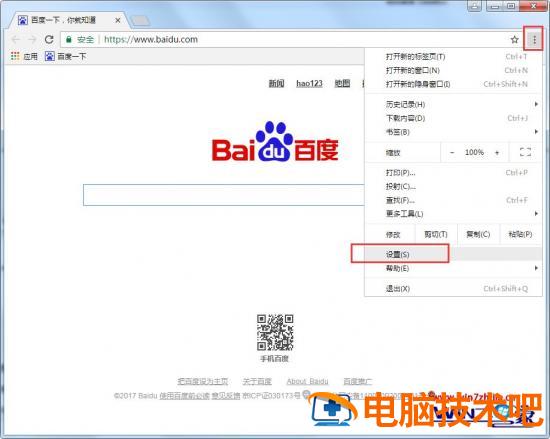Viewport: 550px width, 439px height.
Task: Open a new incognito window menu item
Action: pos(453,84)
